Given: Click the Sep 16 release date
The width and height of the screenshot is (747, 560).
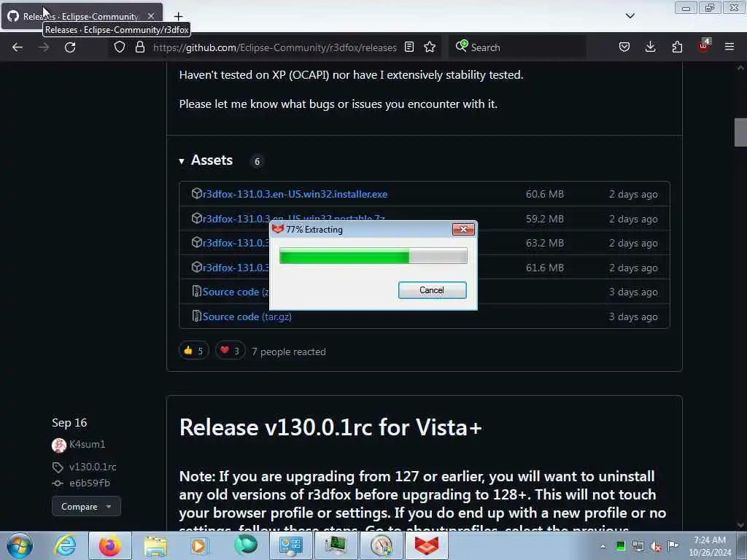Looking at the screenshot, I should 69,423.
